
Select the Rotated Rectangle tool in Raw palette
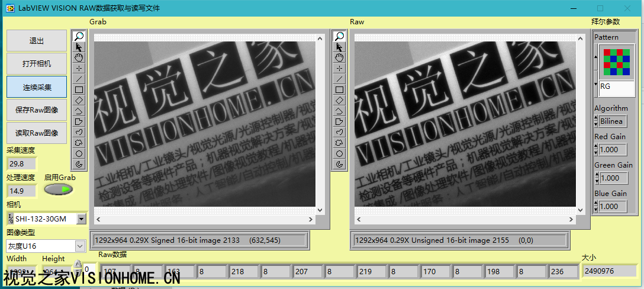339,100
